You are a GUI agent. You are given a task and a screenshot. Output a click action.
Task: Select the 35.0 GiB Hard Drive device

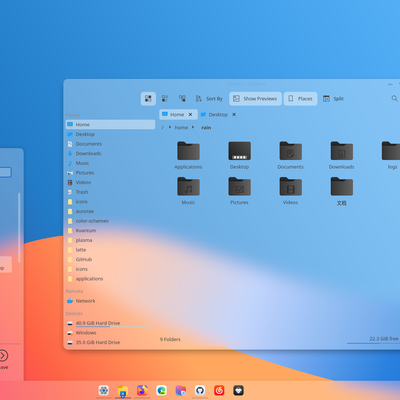[x=110, y=342]
